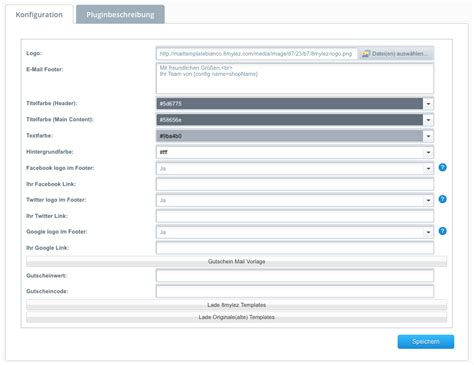Click Lade Originale(alte) Templates button
The width and height of the screenshot is (474, 365).
237,317
